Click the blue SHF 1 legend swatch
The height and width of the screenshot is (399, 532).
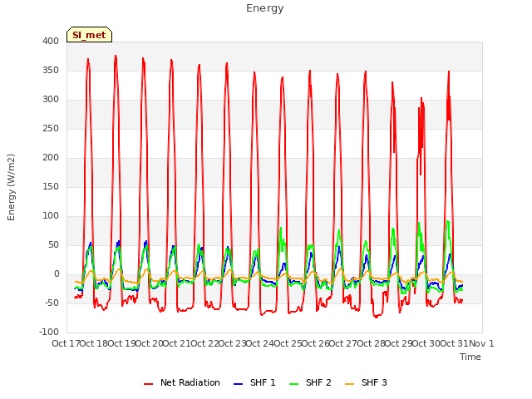click(x=239, y=384)
